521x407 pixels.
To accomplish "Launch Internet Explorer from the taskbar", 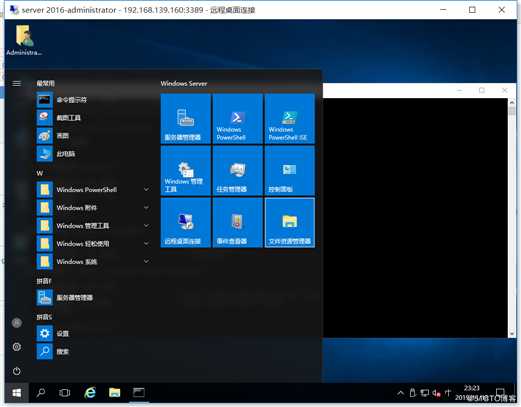I will click(90, 393).
